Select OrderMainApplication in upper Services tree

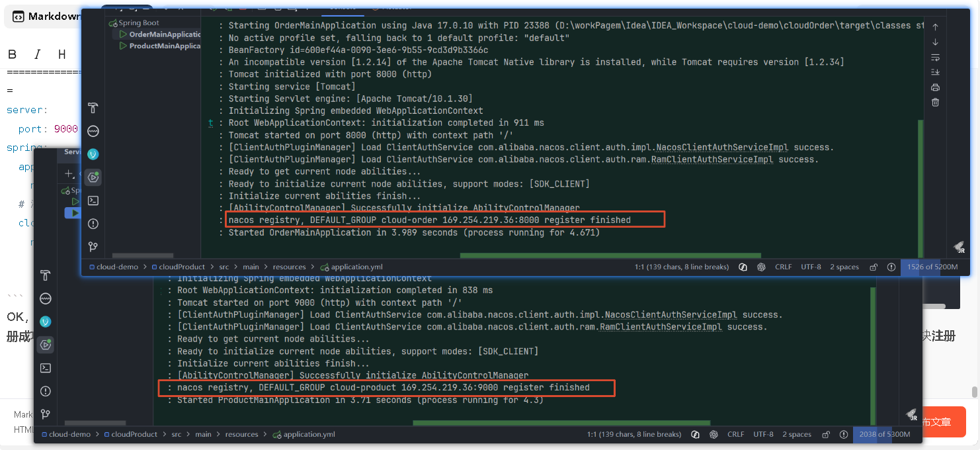click(164, 34)
